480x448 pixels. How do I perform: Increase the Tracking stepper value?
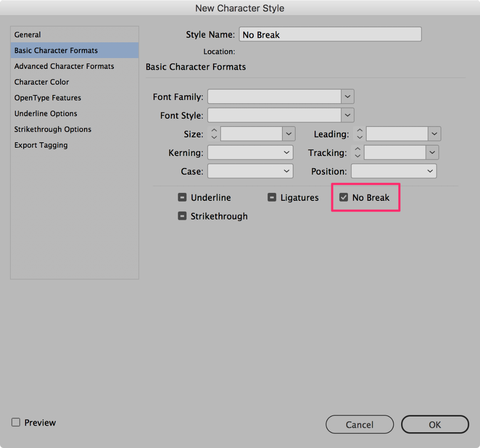tap(358, 149)
